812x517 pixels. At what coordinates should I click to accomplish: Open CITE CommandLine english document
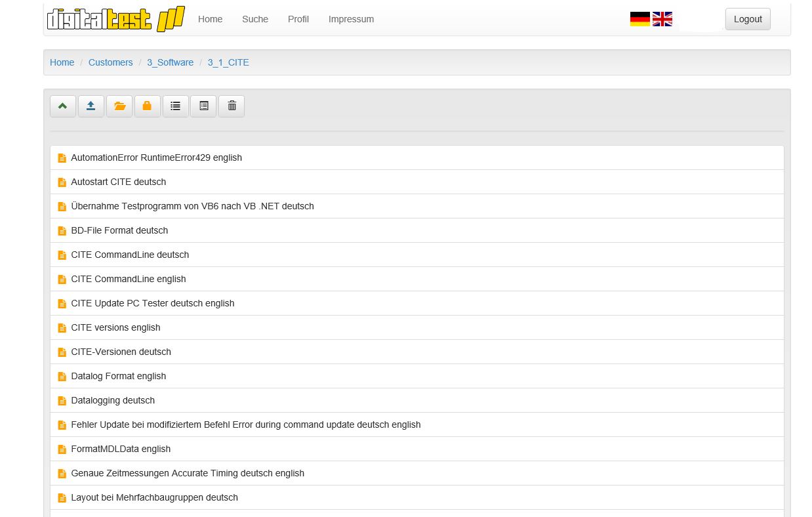click(x=129, y=279)
